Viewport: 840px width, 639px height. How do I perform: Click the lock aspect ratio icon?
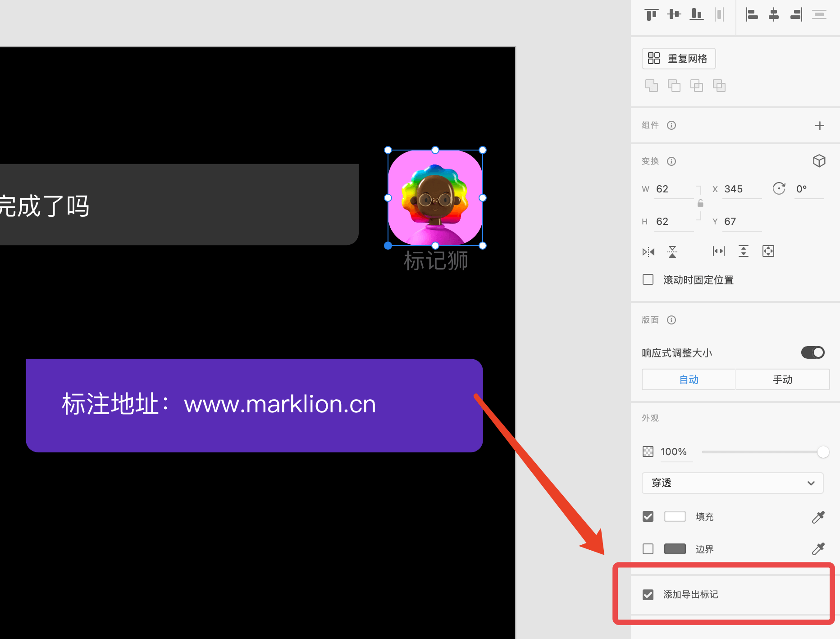(x=700, y=204)
